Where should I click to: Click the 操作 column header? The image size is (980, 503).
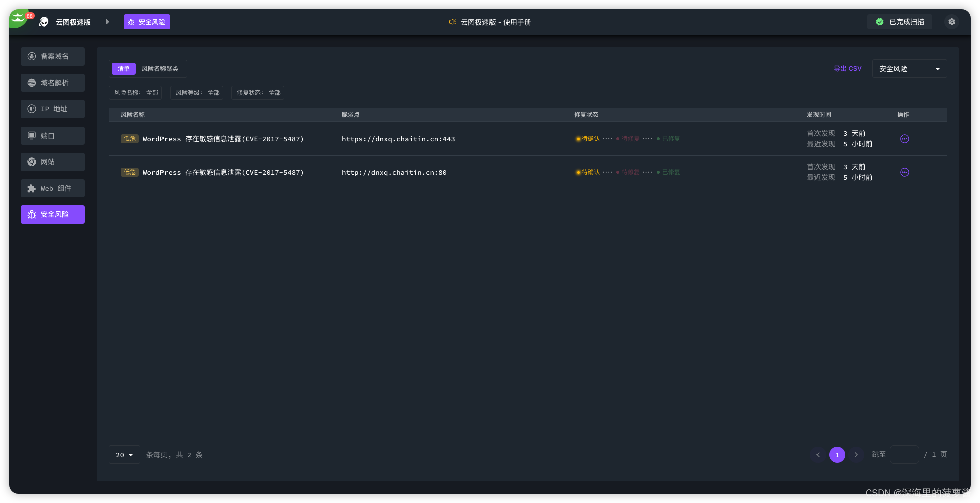(x=903, y=115)
